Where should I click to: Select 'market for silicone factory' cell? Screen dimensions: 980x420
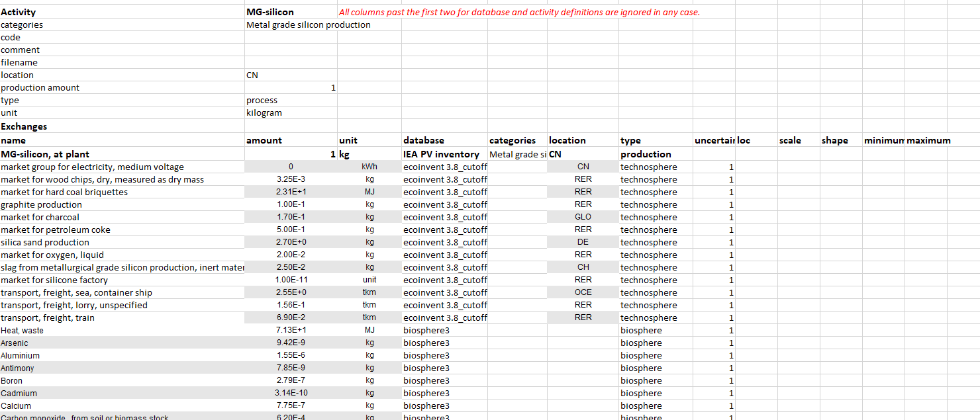point(122,280)
